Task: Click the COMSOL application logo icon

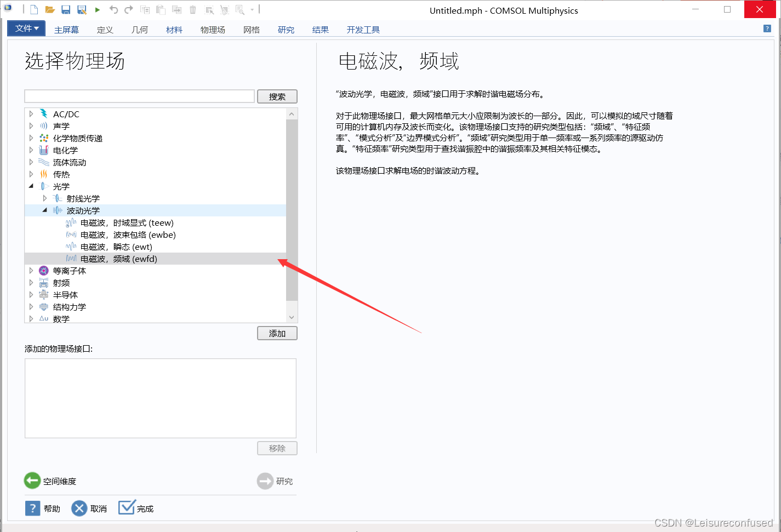Action: tap(8, 9)
